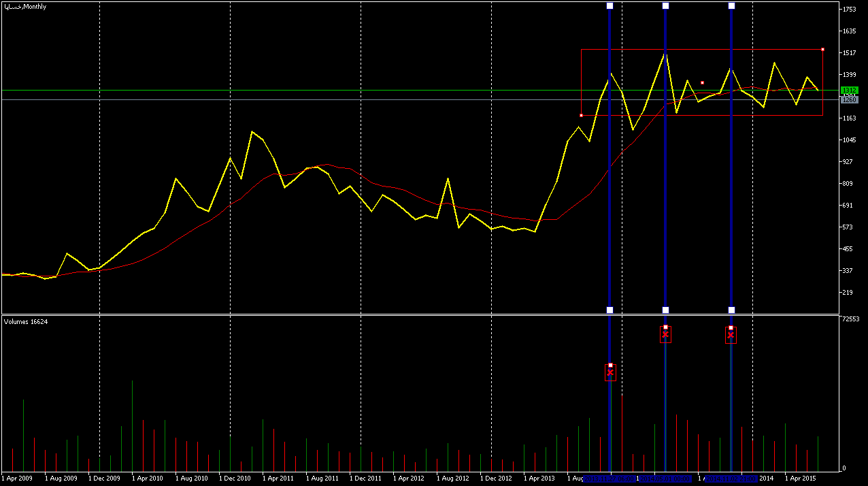Click the green 1312 price label

[x=849, y=91]
